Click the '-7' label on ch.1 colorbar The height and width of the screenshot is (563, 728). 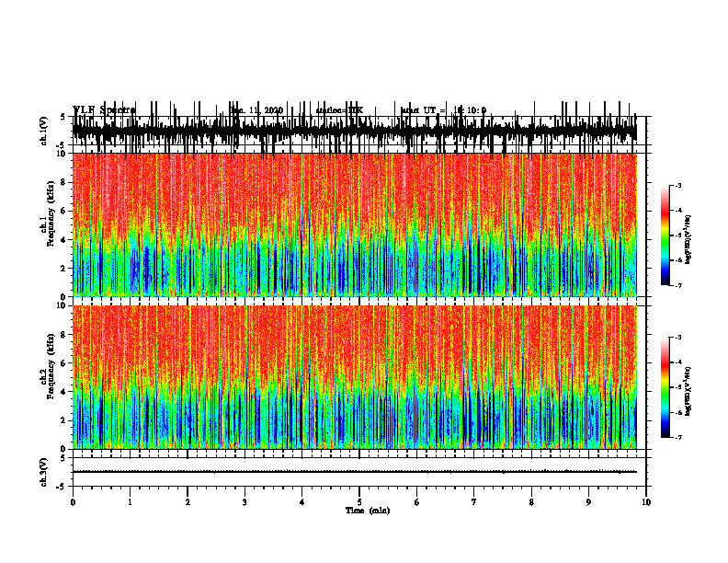click(x=678, y=285)
